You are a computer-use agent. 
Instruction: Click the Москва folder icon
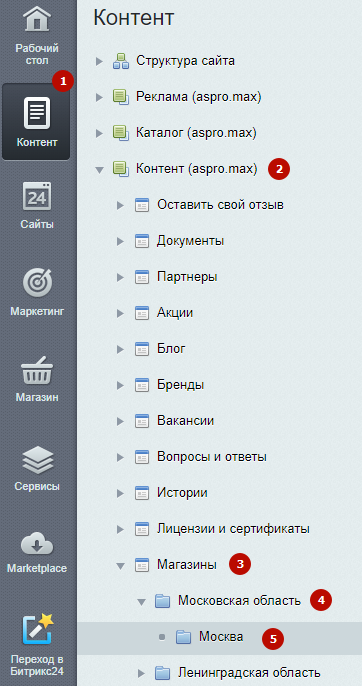tap(183, 637)
